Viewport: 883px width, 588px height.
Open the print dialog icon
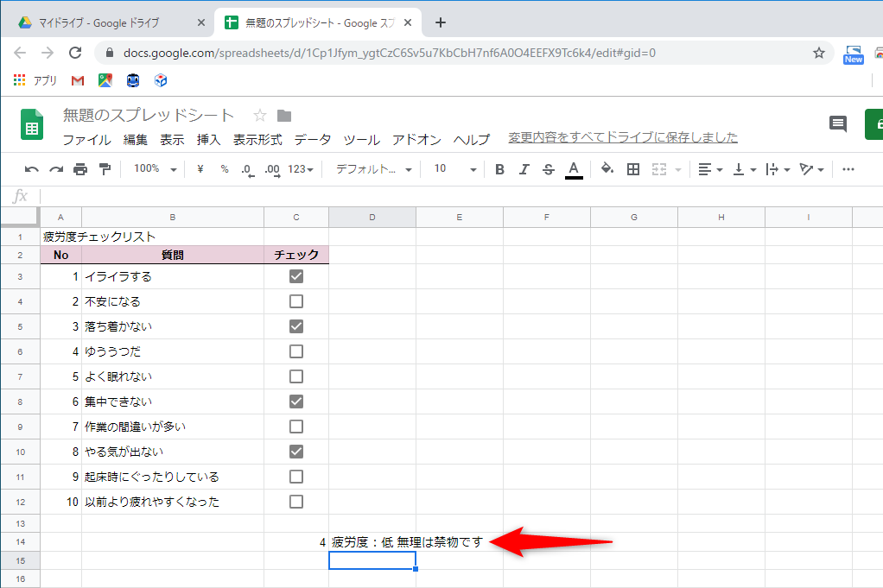pos(79,169)
